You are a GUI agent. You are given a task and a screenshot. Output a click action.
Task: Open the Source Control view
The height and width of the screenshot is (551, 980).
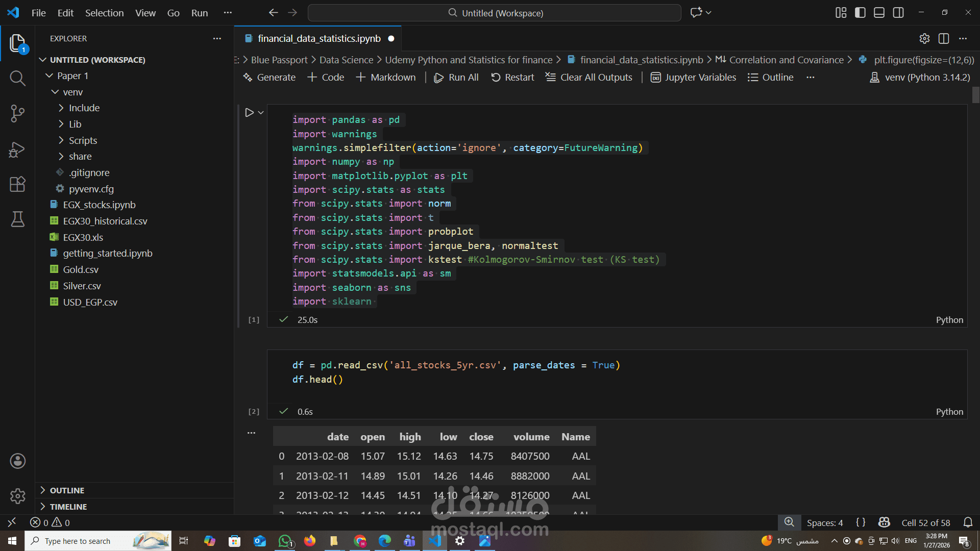[17, 113]
